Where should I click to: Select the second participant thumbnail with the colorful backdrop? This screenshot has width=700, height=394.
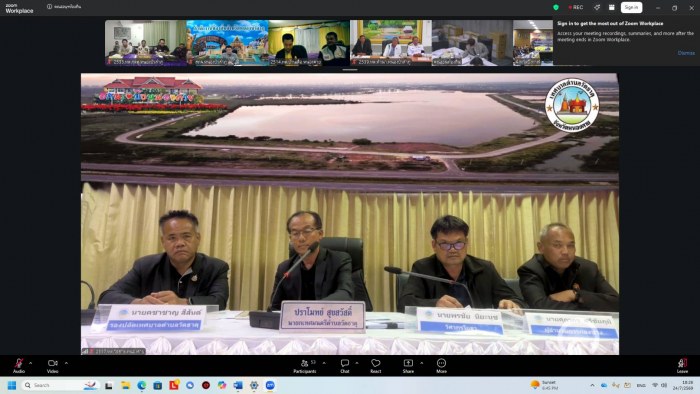point(228,43)
